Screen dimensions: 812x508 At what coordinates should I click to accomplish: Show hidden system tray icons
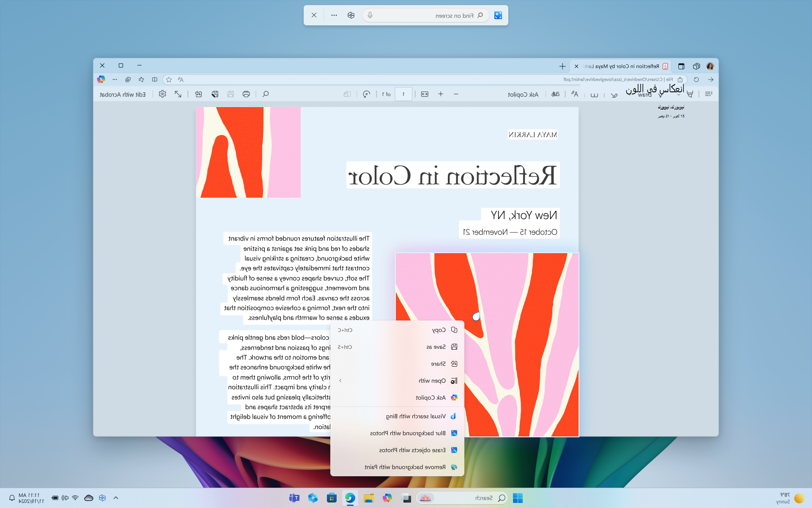point(116,498)
